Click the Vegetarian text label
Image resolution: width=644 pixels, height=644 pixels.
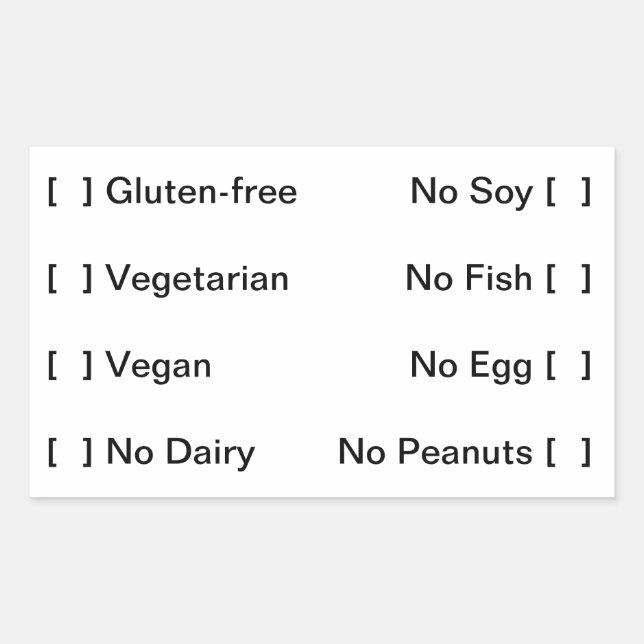[x=197, y=278]
